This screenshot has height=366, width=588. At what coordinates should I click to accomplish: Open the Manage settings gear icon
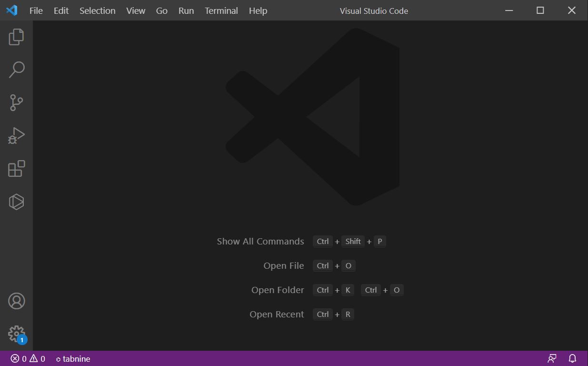(x=17, y=334)
